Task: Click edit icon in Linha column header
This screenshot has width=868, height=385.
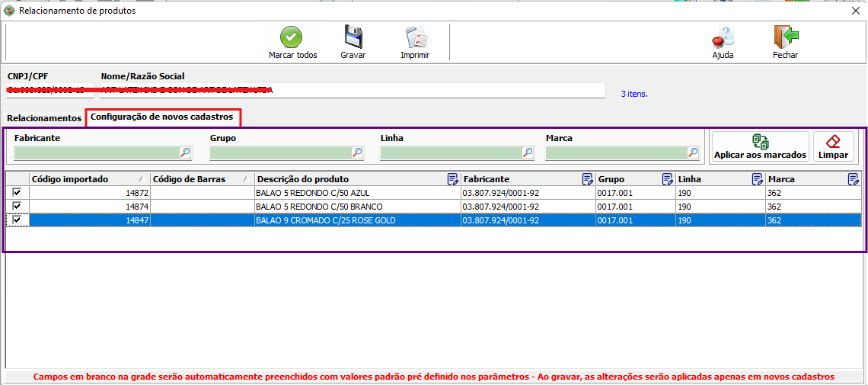Action: point(757,179)
